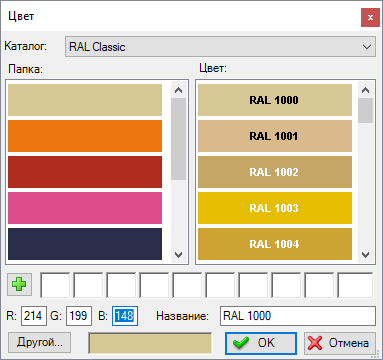Click the color list scrollbar thumb
This screenshot has height=360, width=383.
click(366, 110)
